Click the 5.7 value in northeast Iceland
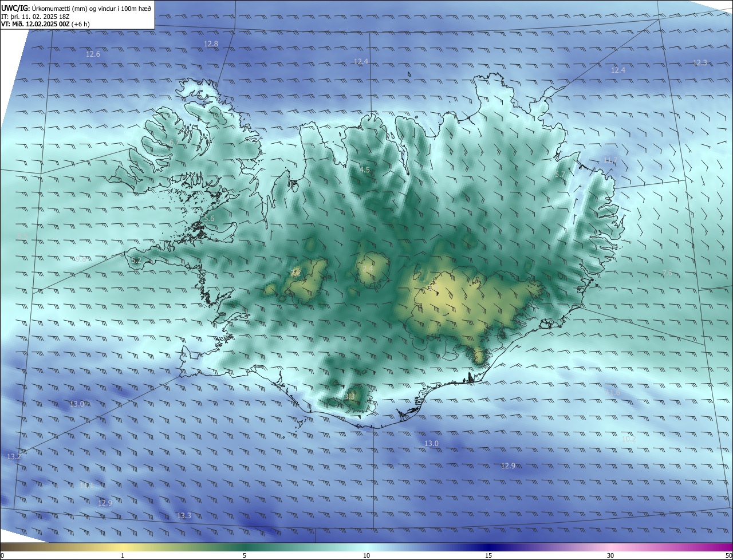733x560 pixels. pos(560,175)
